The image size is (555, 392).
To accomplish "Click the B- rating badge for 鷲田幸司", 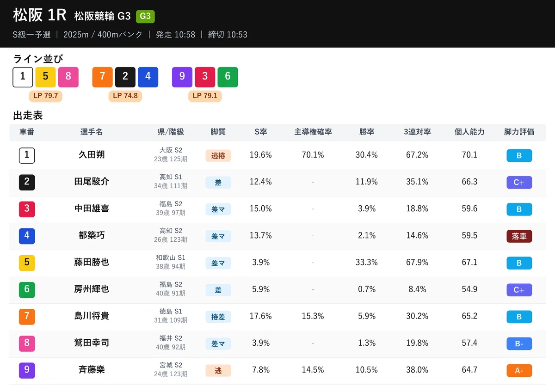I will pos(519,344).
